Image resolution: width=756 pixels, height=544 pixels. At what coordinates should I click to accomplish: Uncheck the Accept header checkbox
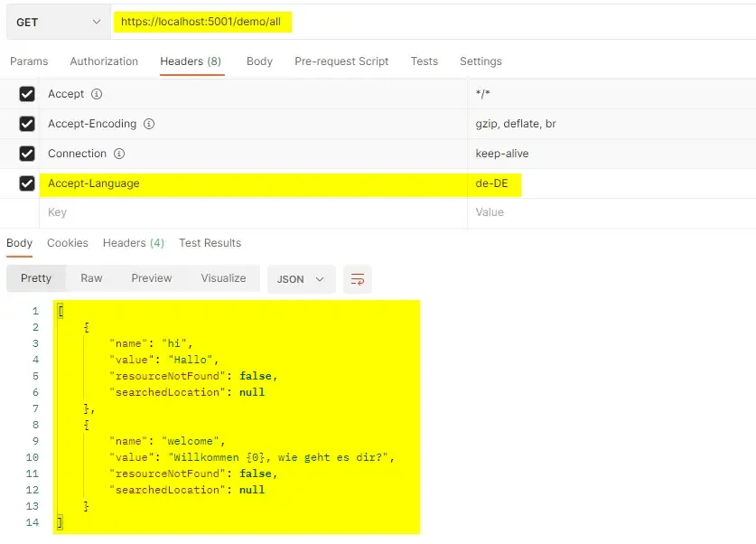point(26,94)
